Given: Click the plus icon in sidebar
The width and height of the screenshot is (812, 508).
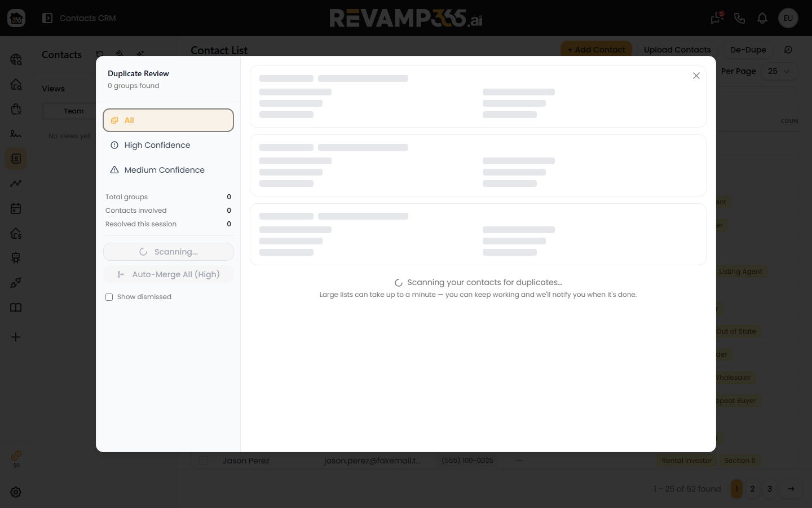Looking at the screenshot, I should 16,337.
